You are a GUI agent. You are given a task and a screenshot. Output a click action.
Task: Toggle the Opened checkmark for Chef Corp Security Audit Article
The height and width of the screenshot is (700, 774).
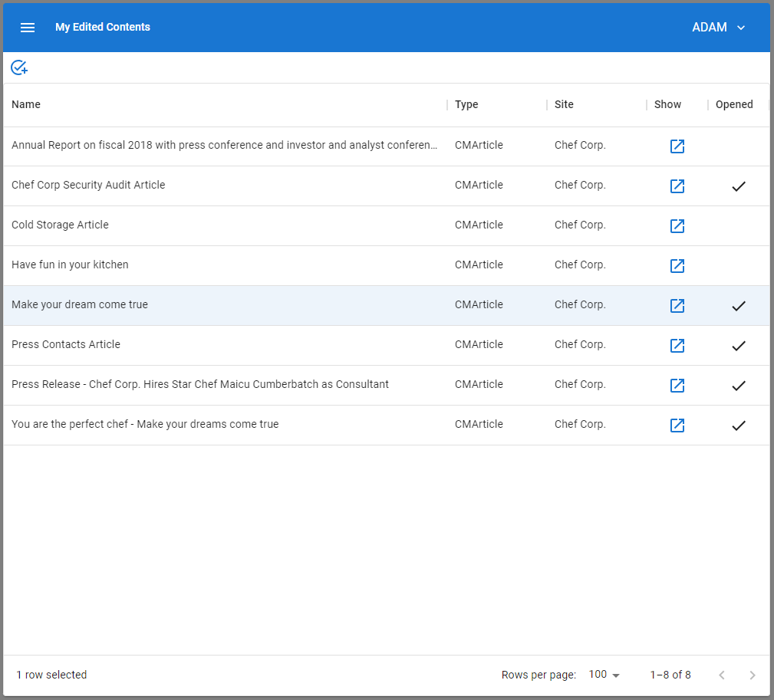tap(739, 186)
